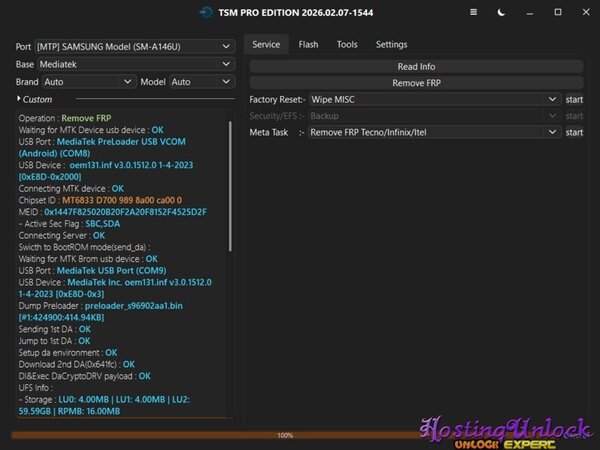Screen dimensions: 600x450
Task: Click the MEID value log line
Action: 112,212
